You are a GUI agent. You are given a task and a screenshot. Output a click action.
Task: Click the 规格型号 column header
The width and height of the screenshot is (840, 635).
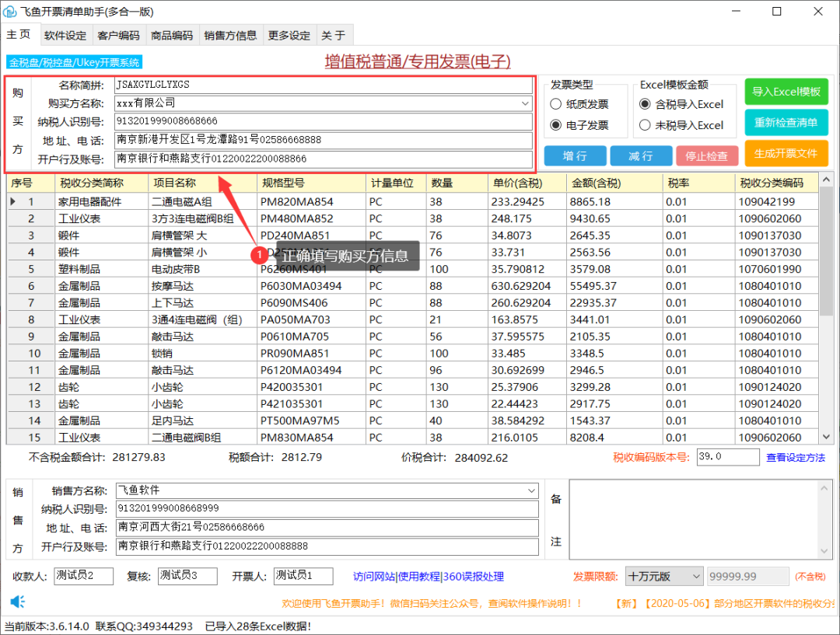point(311,183)
